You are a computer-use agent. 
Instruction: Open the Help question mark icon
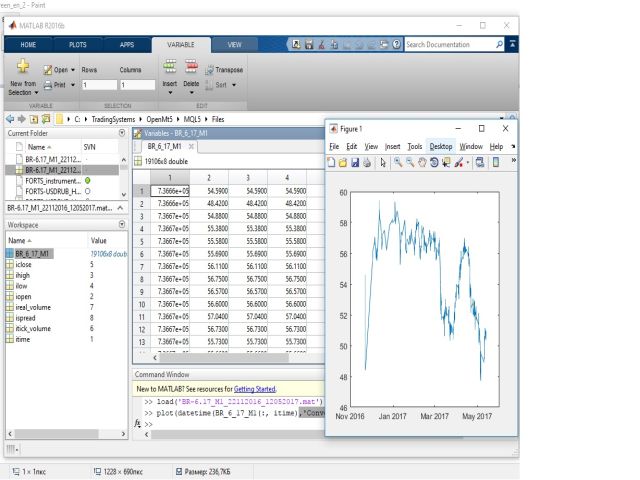(x=396, y=44)
